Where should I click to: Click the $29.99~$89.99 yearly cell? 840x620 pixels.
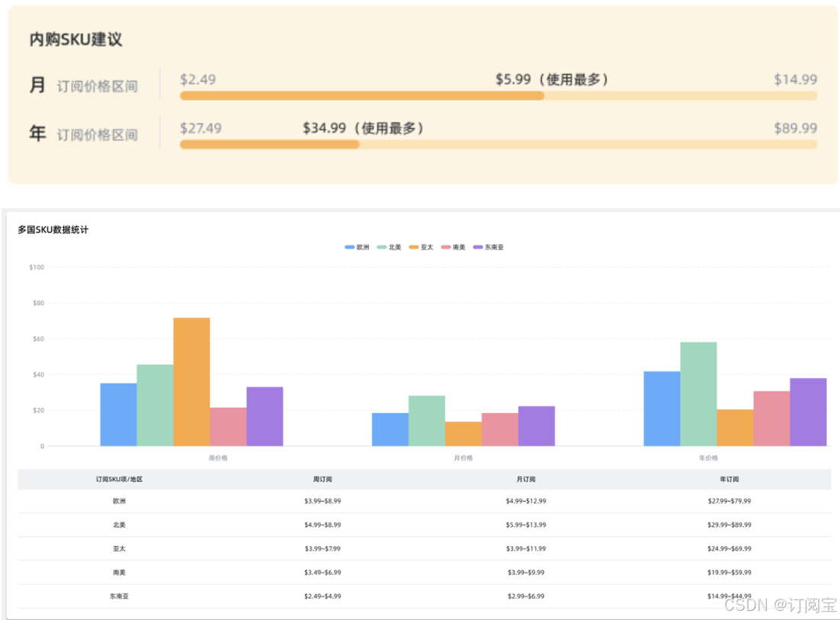729,525
